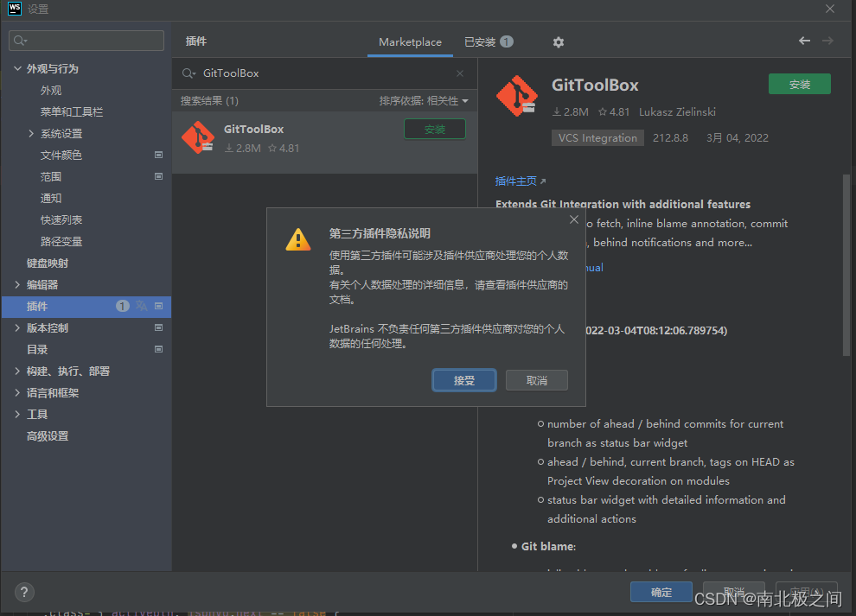Click project-level icon beside 目录
Screen dimensions: 856x616
click(159, 349)
